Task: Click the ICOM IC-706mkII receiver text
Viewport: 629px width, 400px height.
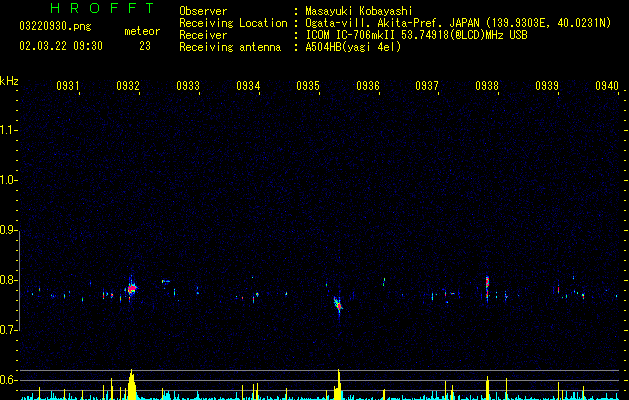Action: 416,35
